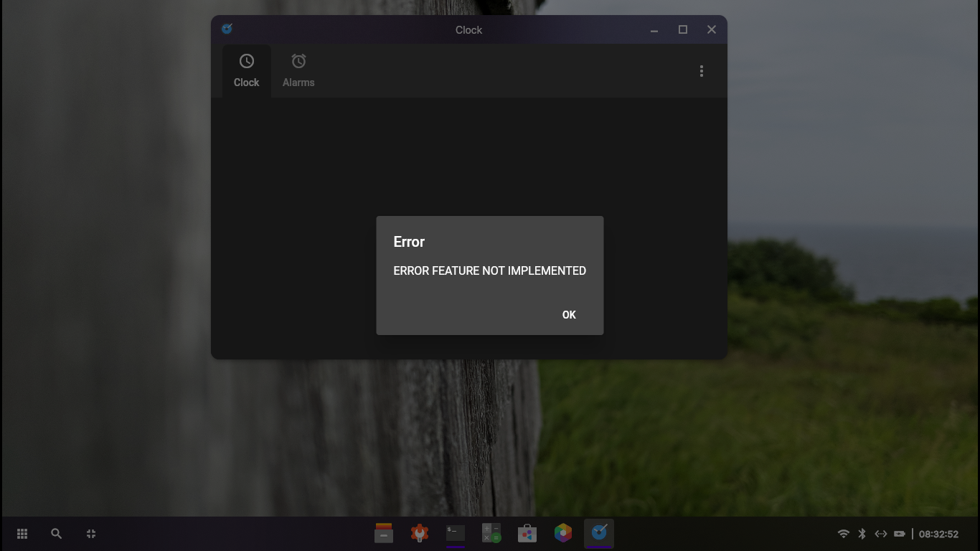Open the app grid launcher
980x551 pixels.
(22, 534)
